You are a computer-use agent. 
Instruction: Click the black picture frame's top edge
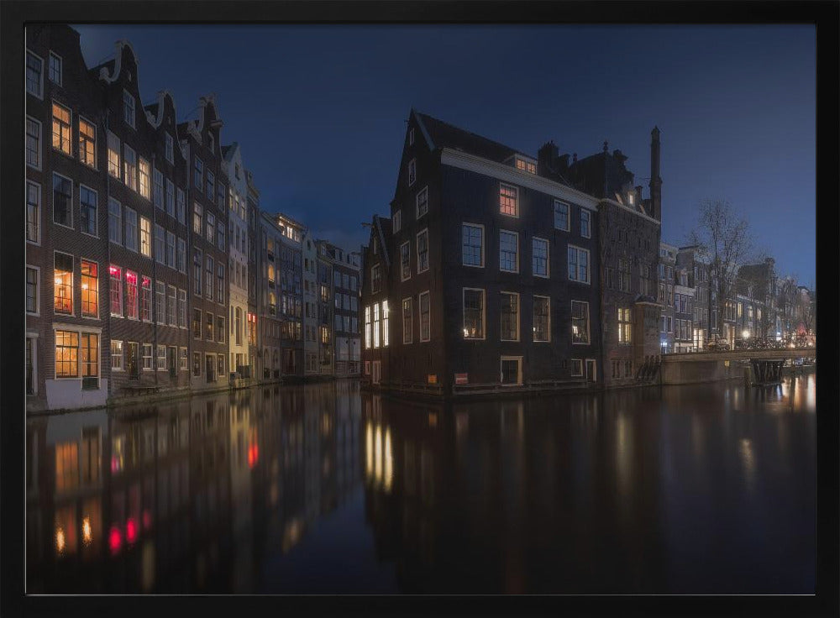click(x=420, y=10)
